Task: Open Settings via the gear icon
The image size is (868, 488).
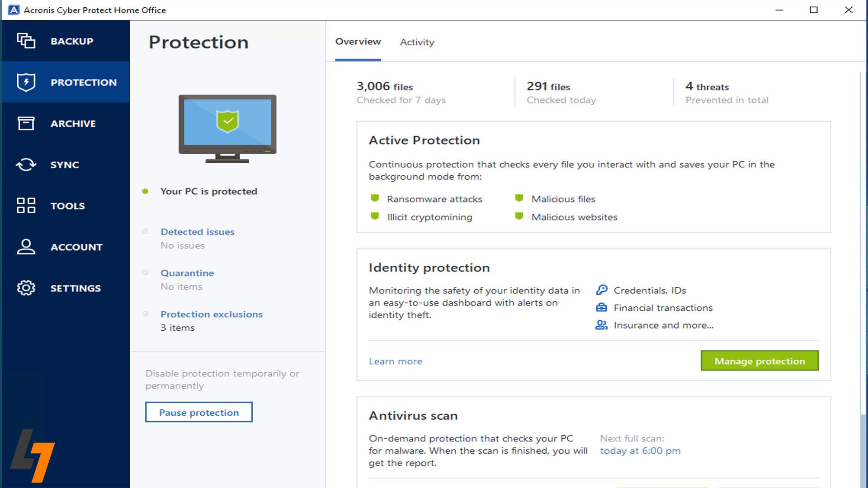Action: click(x=26, y=288)
